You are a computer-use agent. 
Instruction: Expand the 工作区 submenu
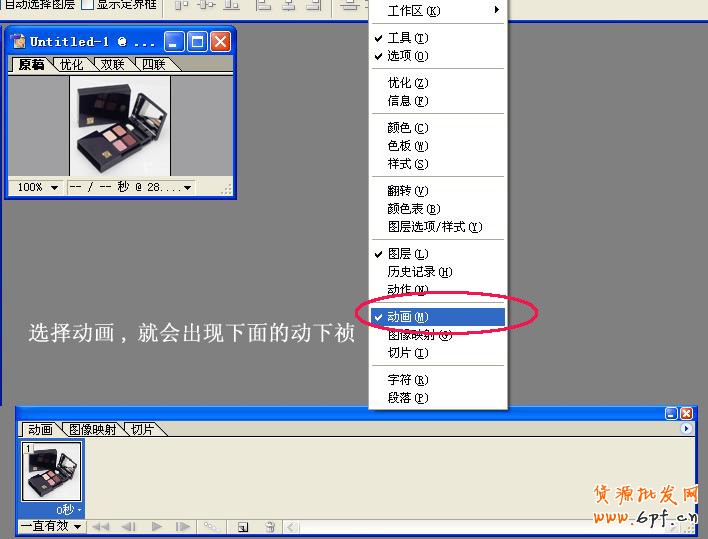(440, 12)
